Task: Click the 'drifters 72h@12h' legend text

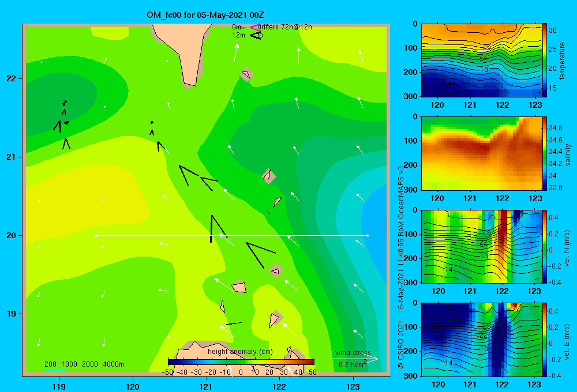Action: pos(285,27)
